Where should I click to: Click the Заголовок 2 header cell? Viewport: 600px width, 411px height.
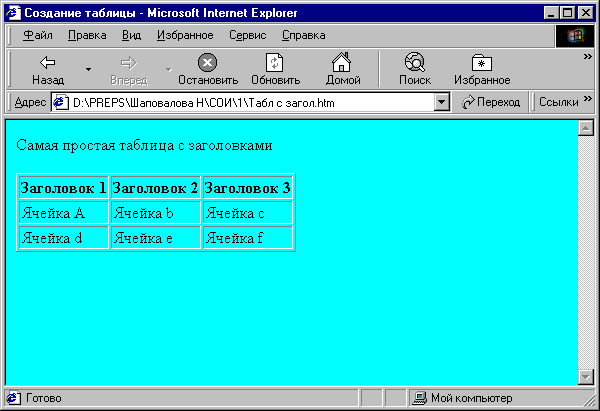tap(155, 188)
